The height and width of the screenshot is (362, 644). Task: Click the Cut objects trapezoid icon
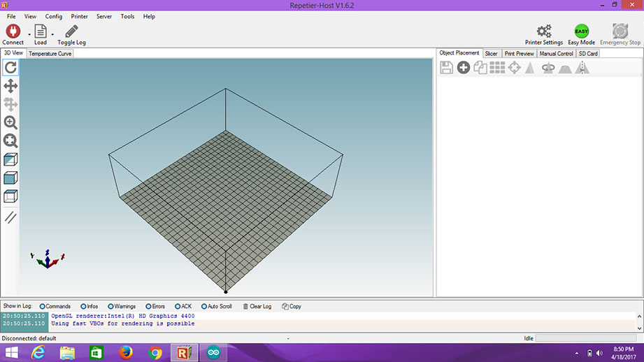coord(565,69)
